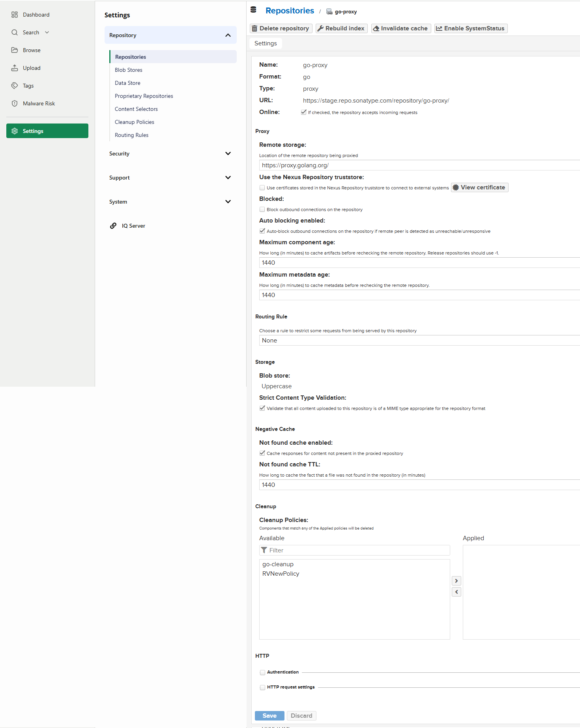Click the Save button
This screenshot has height=728, width=580.
[269, 716]
